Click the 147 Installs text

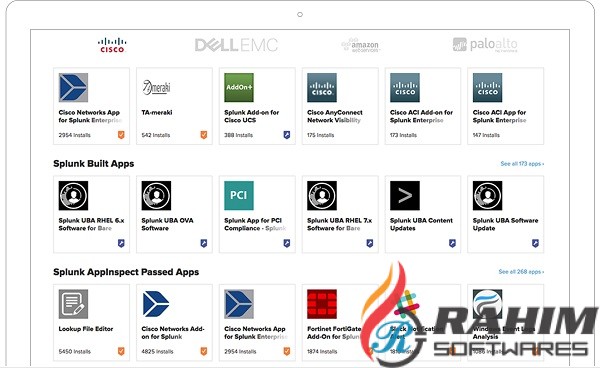pos(486,135)
